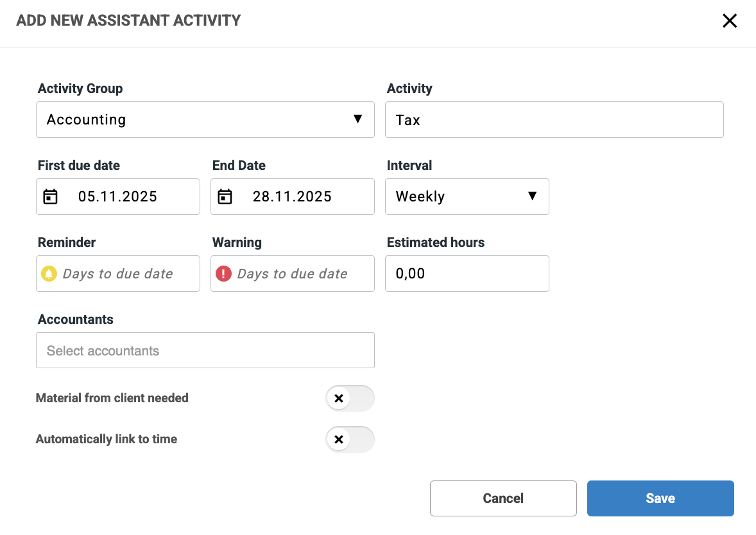Viewport: 756px width, 535px height.
Task: Close the dialog with the X icon
Action: point(730,21)
